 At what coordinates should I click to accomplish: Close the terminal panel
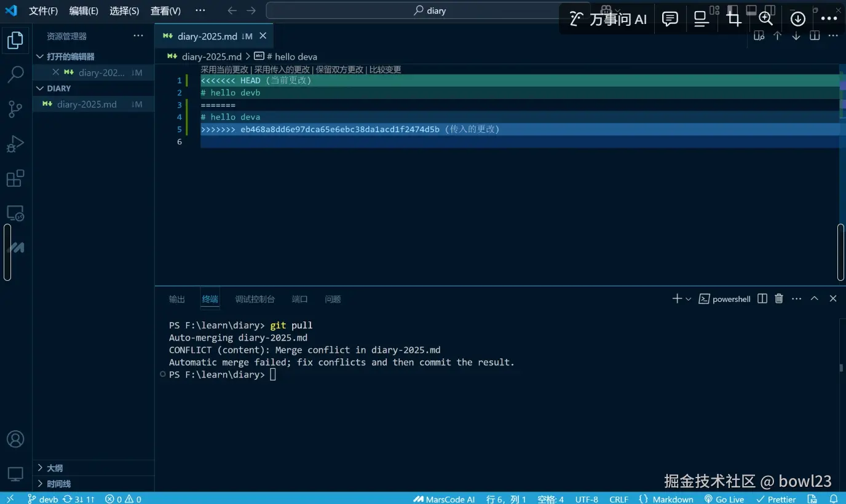pos(833,299)
